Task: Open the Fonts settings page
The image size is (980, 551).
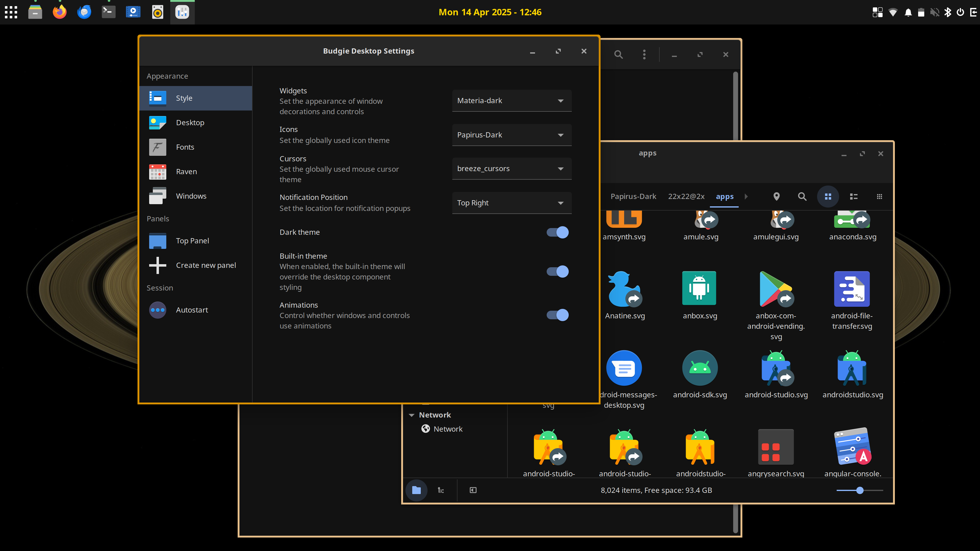Action: 196,147
